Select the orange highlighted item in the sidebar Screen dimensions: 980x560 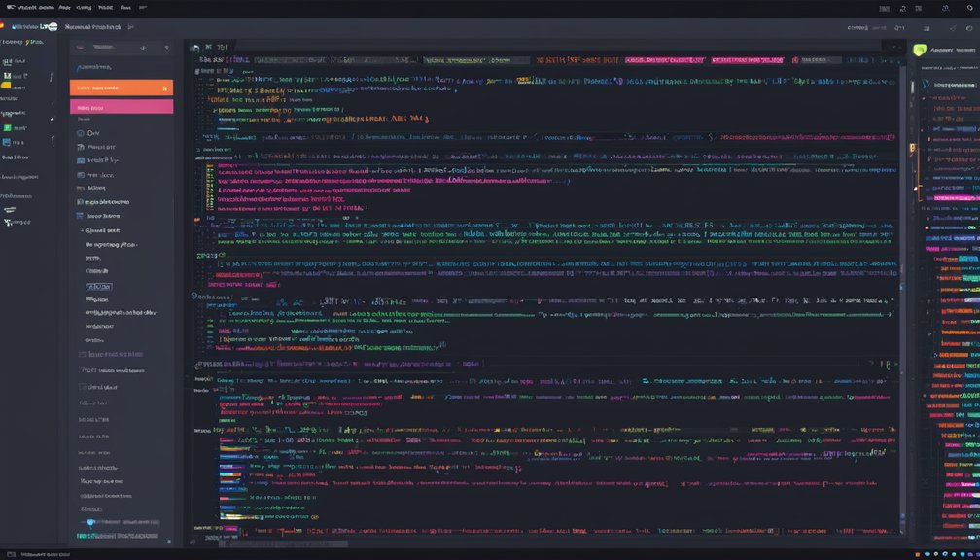(x=122, y=87)
